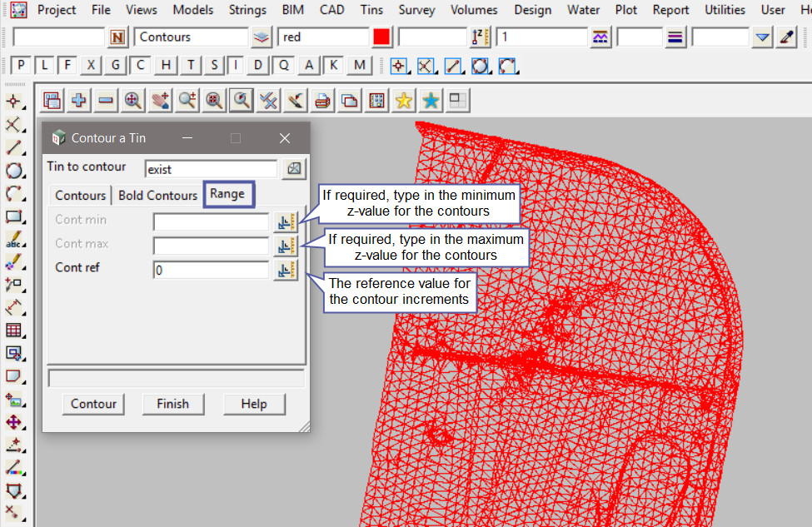Select the left sidebar table tool

point(13,331)
